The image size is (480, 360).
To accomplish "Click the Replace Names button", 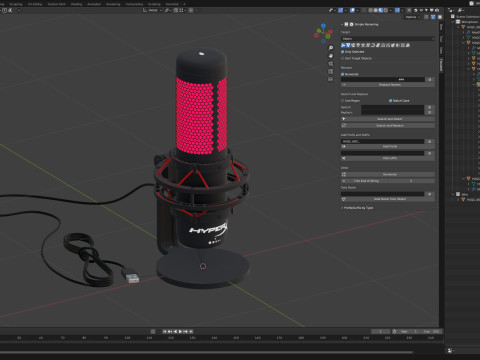I will point(388,85).
